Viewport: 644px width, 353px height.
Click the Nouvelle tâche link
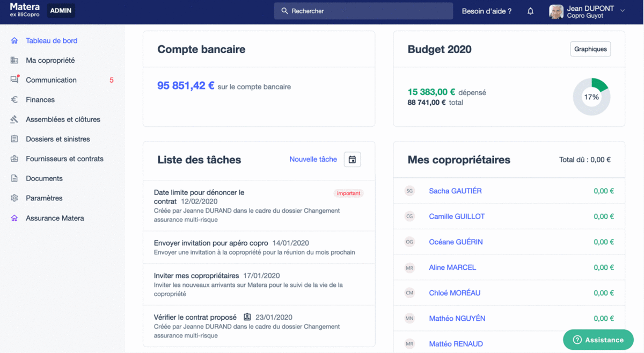313,159
